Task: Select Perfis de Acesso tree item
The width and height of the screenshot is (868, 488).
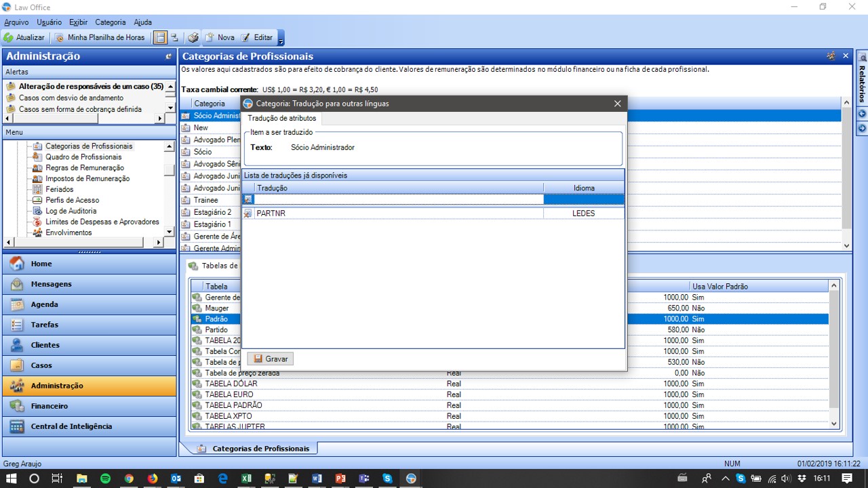Action: (x=73, y=200)
